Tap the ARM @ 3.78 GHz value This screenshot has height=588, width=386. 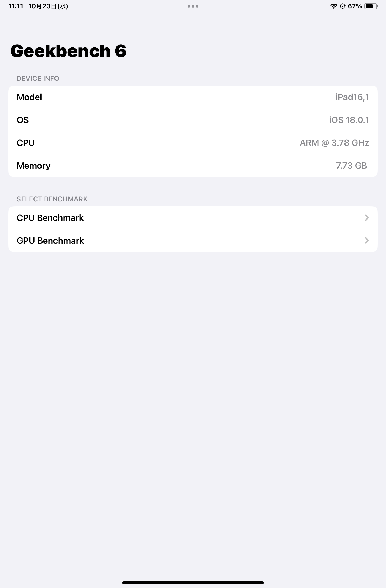[x=334, y=143]
